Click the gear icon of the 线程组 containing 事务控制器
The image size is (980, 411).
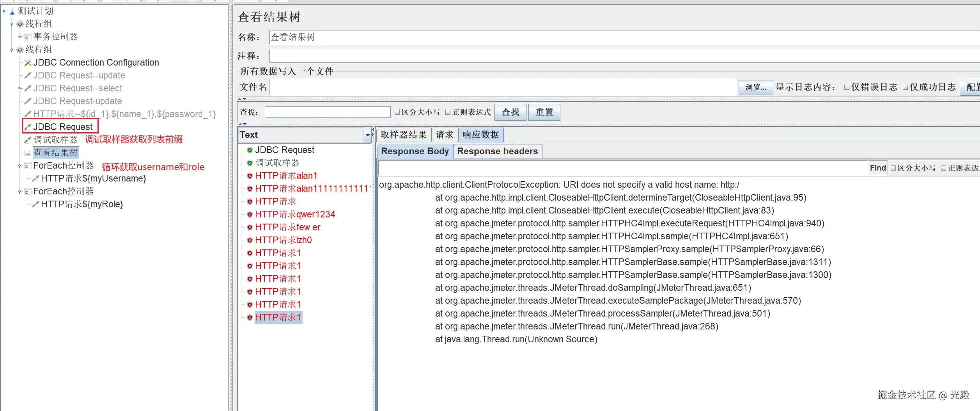coord(20,24)
